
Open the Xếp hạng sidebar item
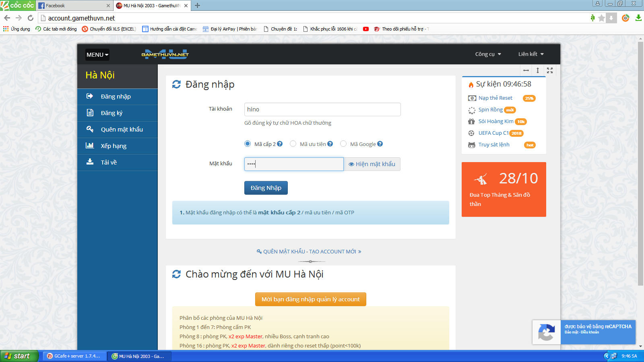[118, 146]
